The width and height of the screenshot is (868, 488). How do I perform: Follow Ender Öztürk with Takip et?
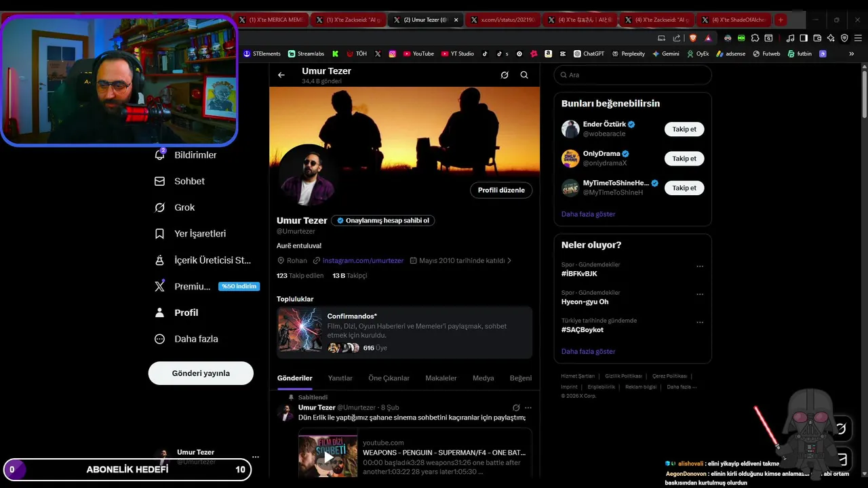(x=684, y=129)
